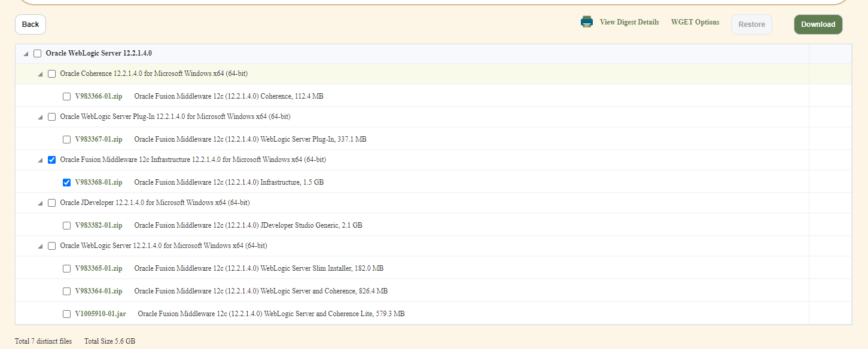Screen dimensions: 868x349
Task: Select the V983367-01.zip file checkbox
Action: (x=67, y=140)
